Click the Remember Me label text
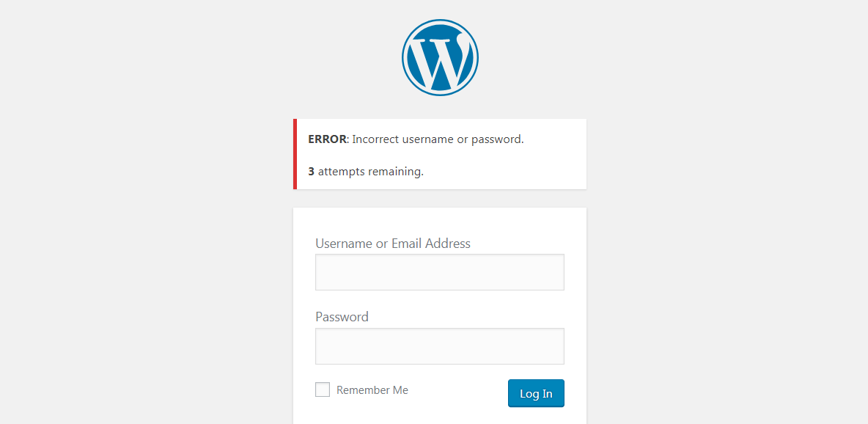This screenshot has width=868, height=424. pos(370,390)
